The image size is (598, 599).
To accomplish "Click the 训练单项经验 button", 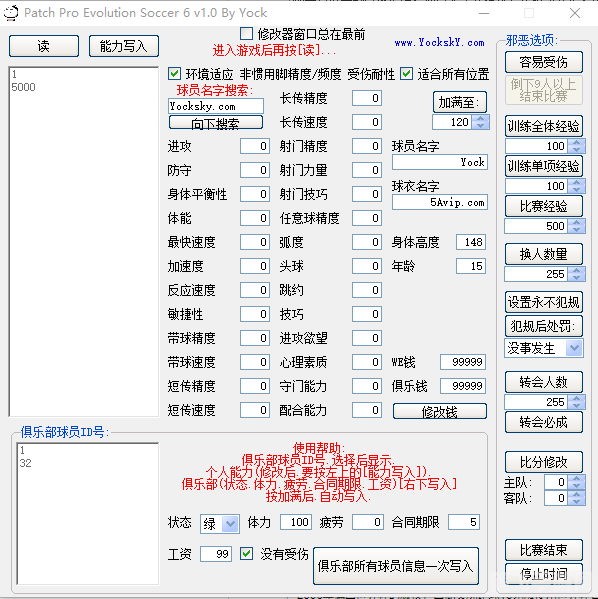I will tap(544, 166).
